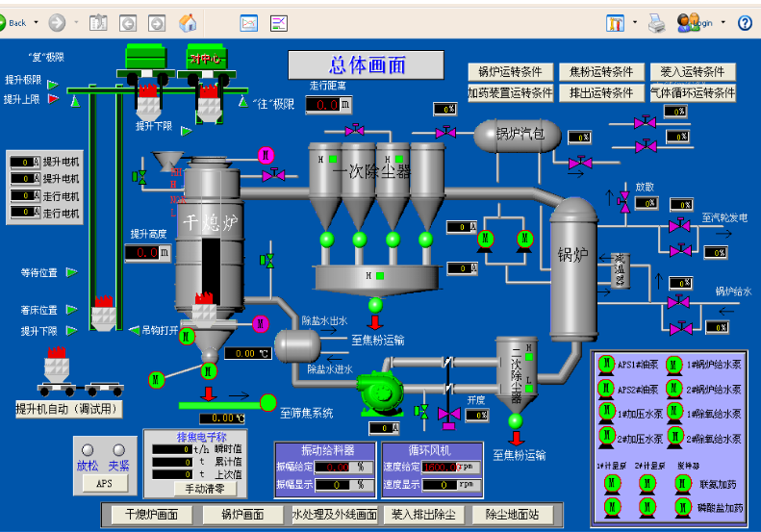Click the APS1#油泵 motor icon

(606, 365)
